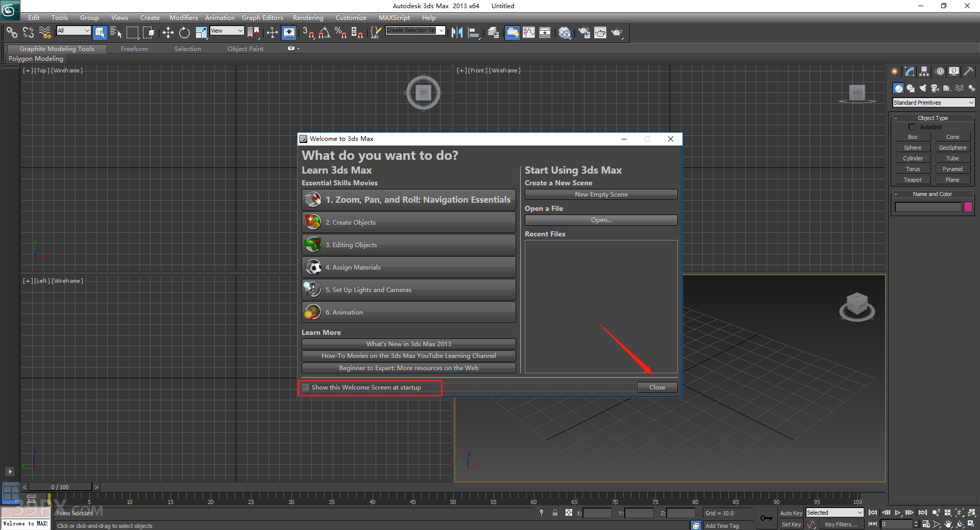Enable the AutoGrid checkbox
Viewport: 980px width, 530px height.
(x=912, y=127)
